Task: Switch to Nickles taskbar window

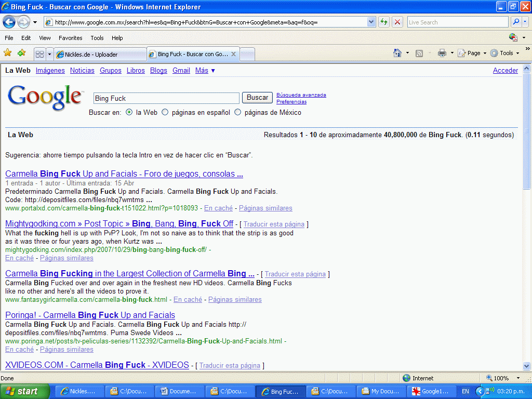Action: pyautogui.click(x=79, y=391)
